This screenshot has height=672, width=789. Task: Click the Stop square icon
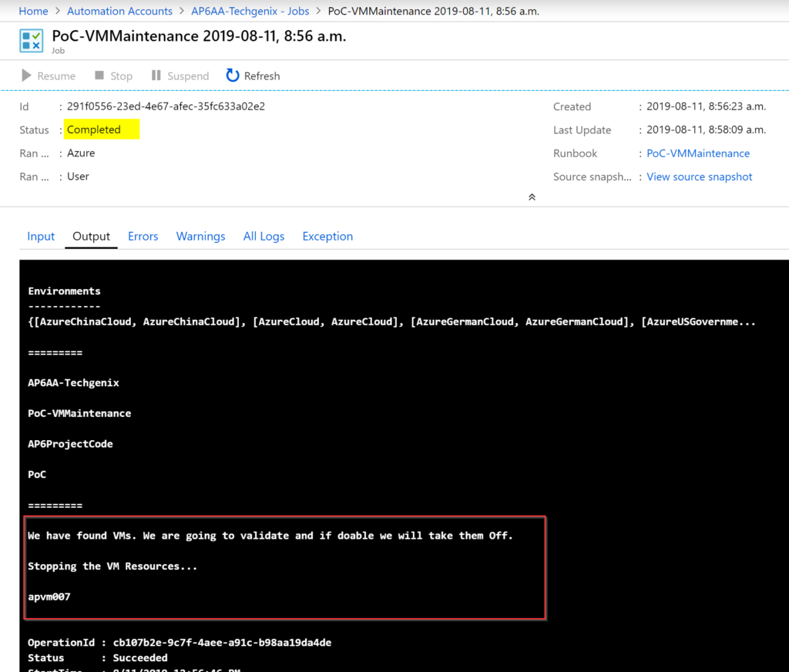click(x=99, y=76)
